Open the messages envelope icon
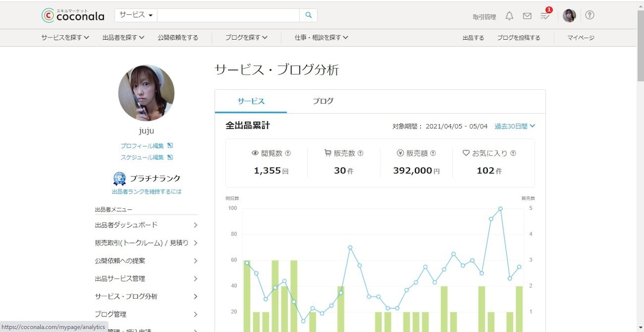644x332 pixels. pos(527,16)
